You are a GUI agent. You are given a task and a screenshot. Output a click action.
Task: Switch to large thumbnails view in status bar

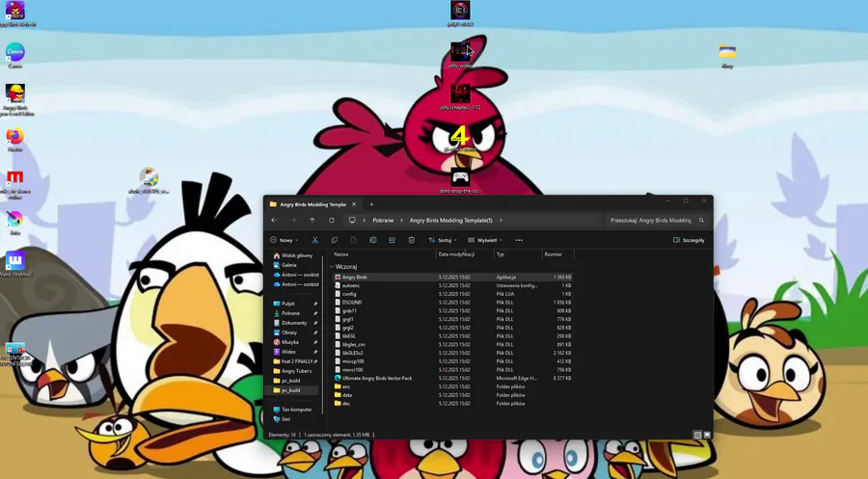coord(707,435)
